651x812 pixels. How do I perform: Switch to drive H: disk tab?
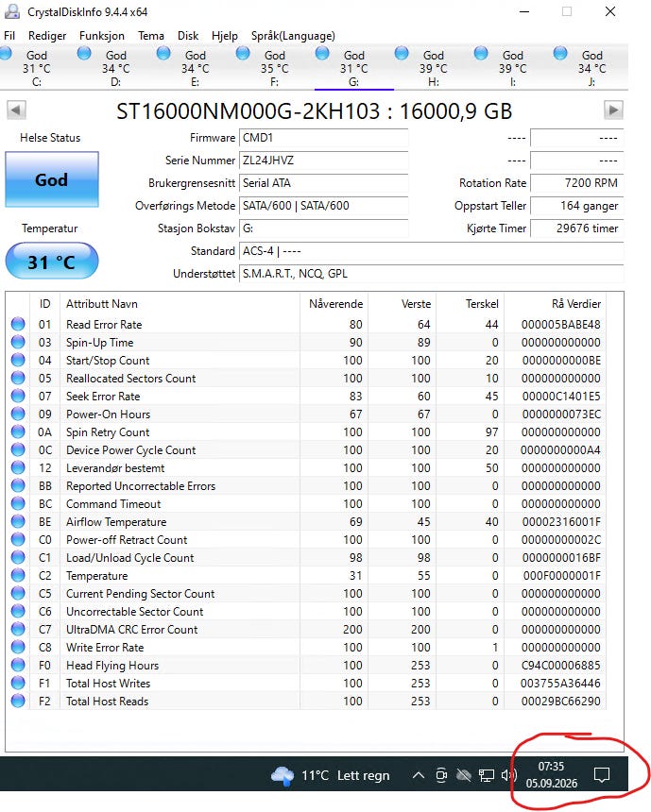(x=434, y=68)
